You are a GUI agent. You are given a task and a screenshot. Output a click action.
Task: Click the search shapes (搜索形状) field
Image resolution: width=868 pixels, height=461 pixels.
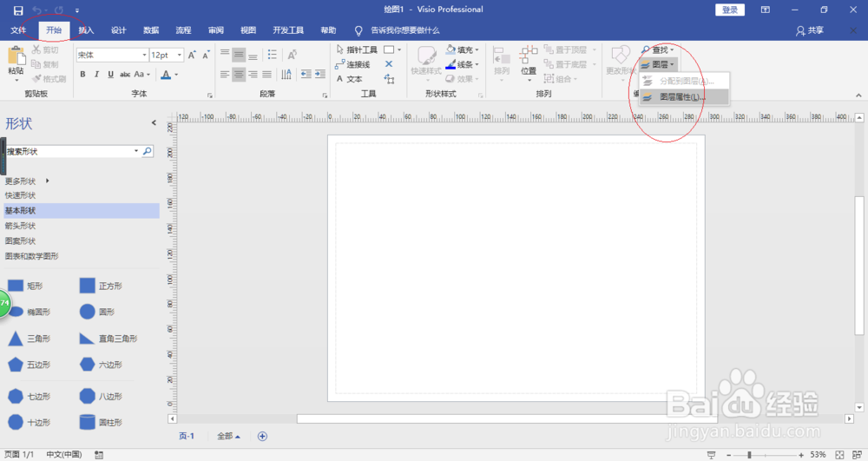point(69,151)
